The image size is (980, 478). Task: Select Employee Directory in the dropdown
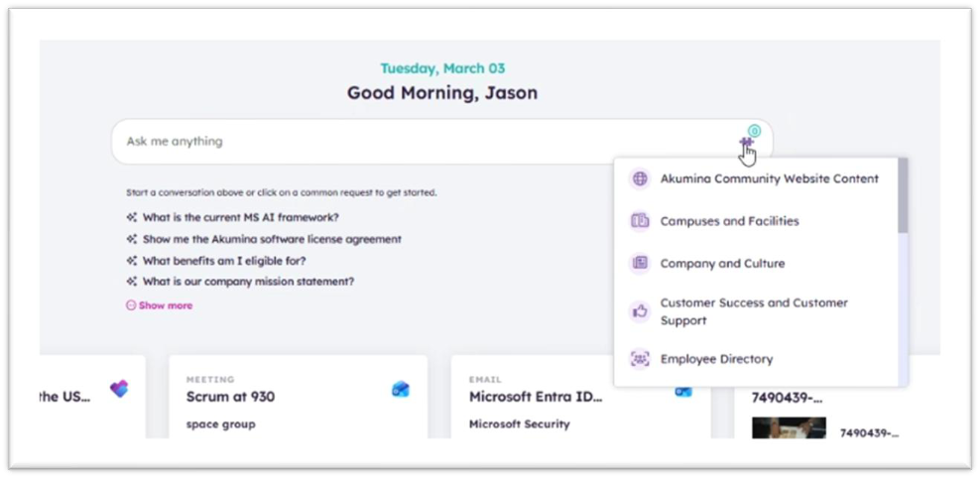pos(756,359)
